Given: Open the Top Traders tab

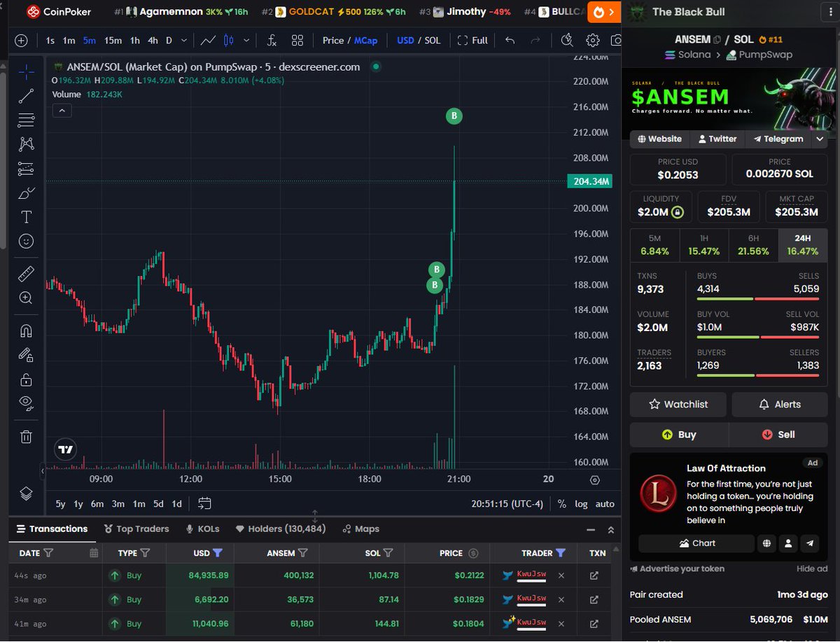Looking at the screenshot, I should [x=136, y=529].
